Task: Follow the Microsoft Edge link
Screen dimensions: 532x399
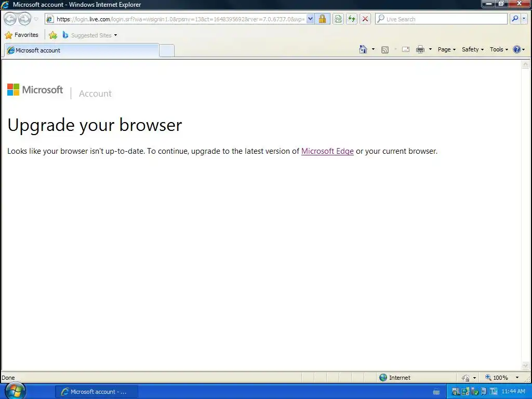Action: (327, 151)
